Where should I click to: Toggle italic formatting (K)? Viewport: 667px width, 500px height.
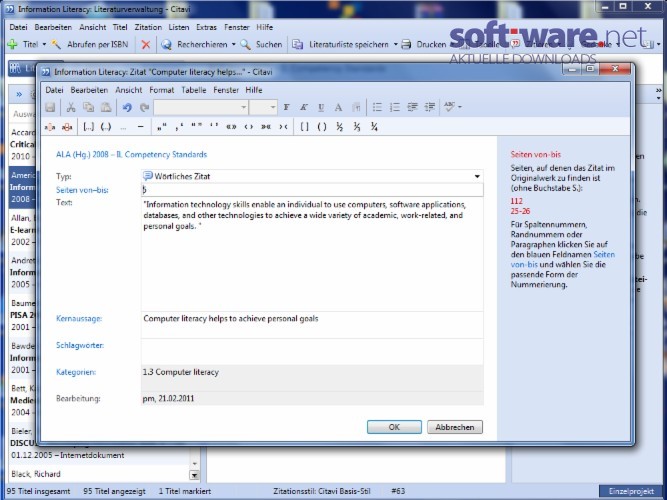(x=304, y=107)
